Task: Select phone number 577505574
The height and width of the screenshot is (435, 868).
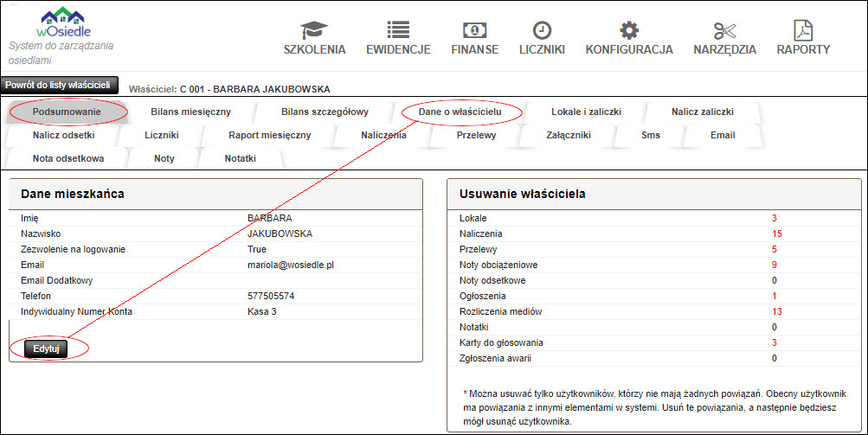Action: click(271, 296)
